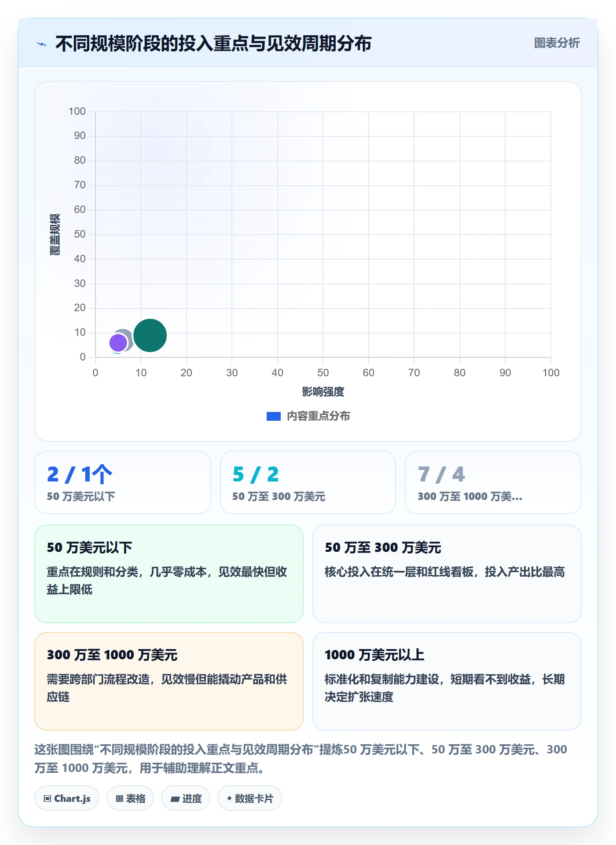
Task: Open the '2 / 1个' stat card
Action: 123,482
